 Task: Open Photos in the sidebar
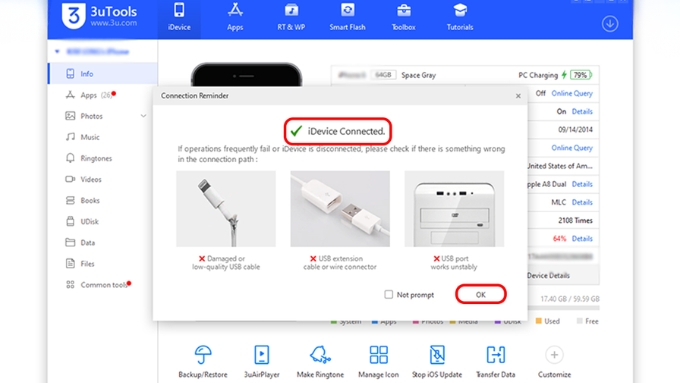103,116
